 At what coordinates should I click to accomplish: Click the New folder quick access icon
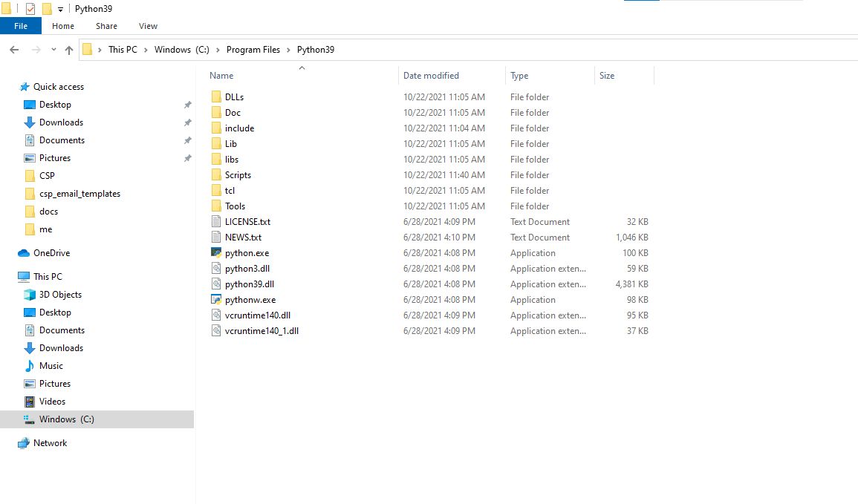point(47,9)
